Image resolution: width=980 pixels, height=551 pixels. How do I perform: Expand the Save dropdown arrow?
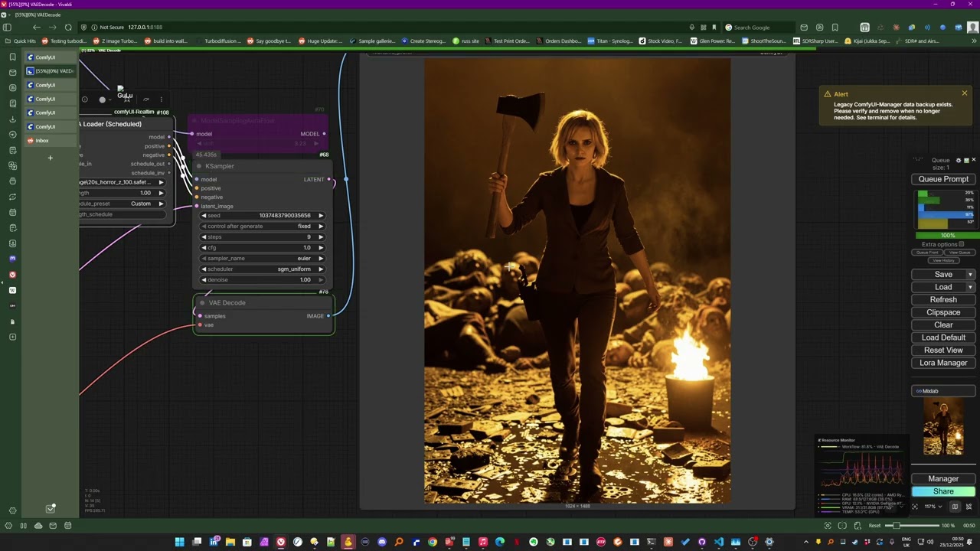click(970, 275)
